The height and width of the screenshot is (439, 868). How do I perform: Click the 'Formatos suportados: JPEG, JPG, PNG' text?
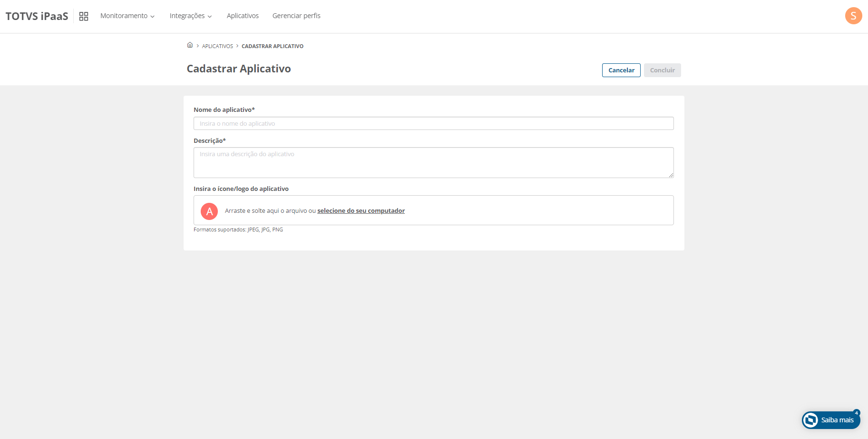tap(238, 229)
